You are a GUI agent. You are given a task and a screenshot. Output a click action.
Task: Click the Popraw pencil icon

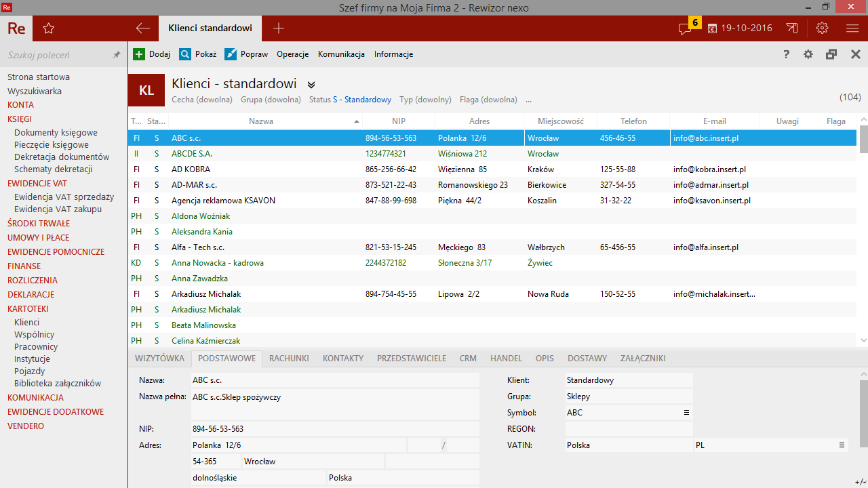pos(231,54)
